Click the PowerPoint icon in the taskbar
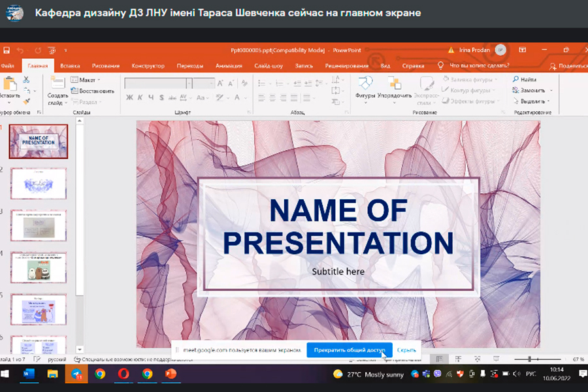The image size is (588, 392). [171, 374]
